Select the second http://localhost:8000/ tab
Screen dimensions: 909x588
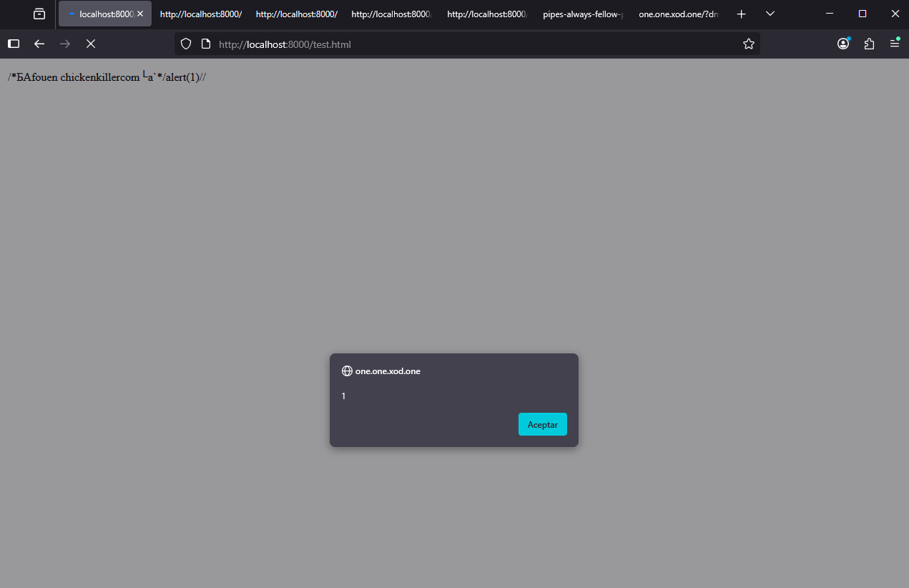(296, 14)
